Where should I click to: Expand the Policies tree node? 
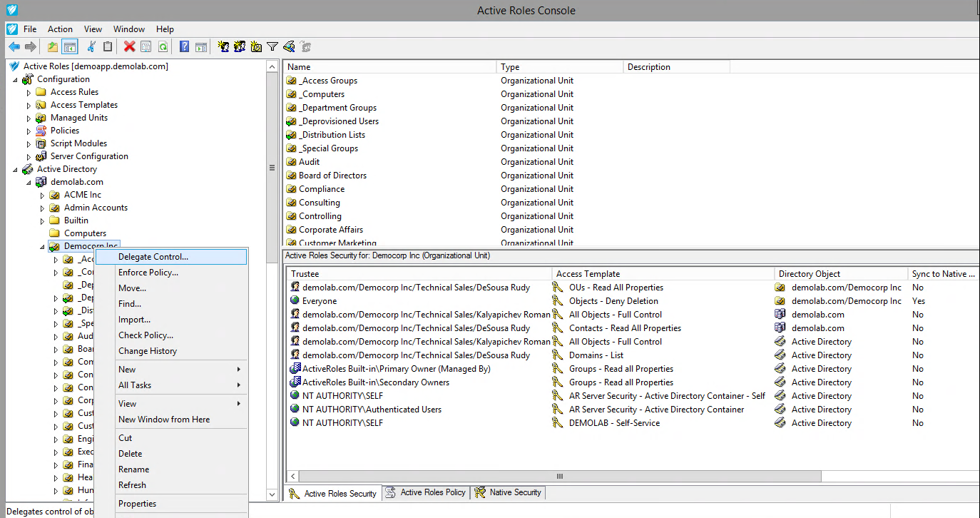[29, 131]
